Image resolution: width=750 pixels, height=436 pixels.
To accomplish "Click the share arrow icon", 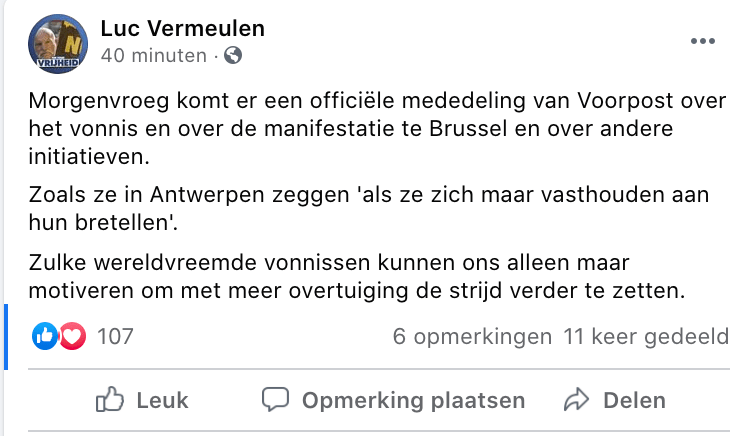I will pos(576,401).
